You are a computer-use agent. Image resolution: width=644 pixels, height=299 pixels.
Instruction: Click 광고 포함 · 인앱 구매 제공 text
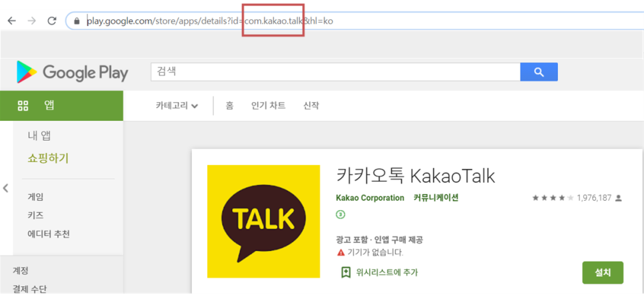click(379, 240)
